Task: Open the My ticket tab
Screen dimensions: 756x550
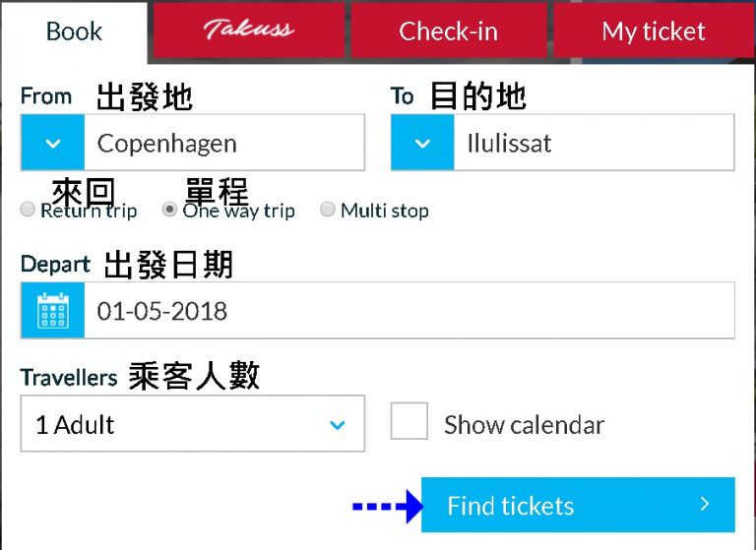Action: click(x=654, y=30)
